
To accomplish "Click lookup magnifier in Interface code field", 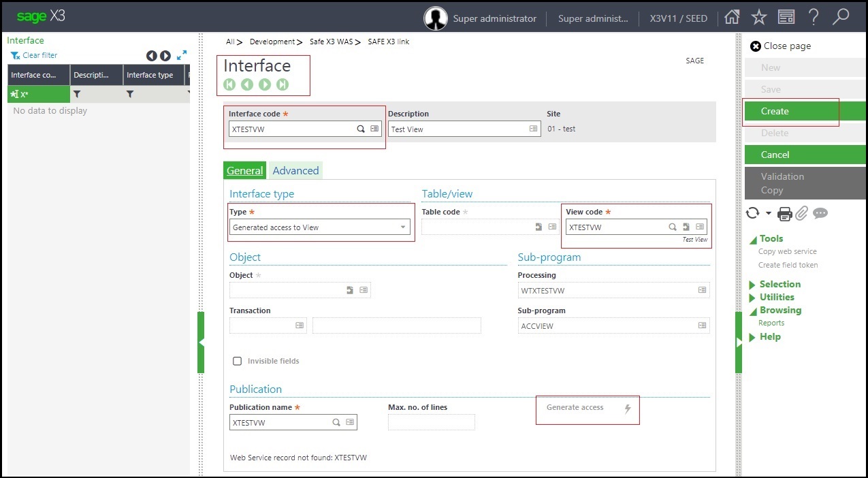I will (x=361, y=129).
